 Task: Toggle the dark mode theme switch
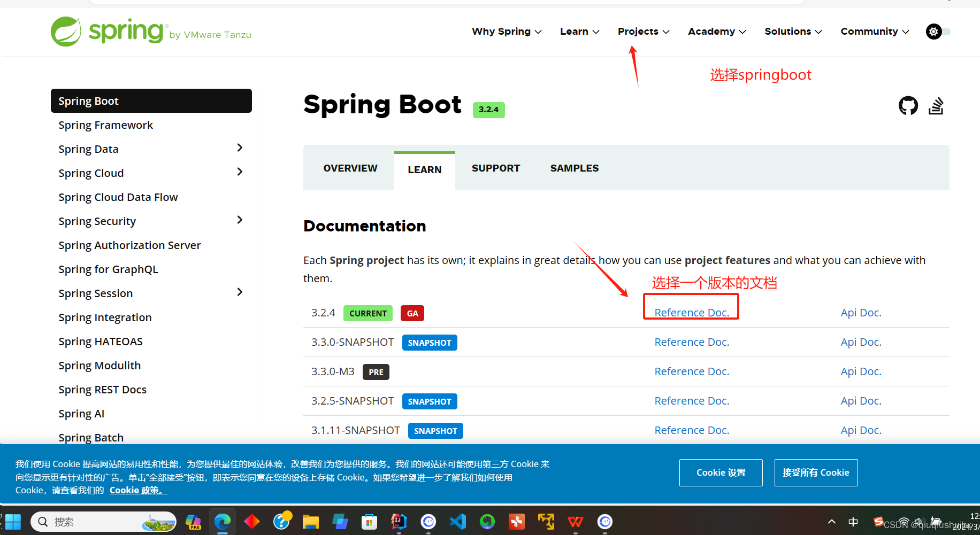[x=938, y=32]
